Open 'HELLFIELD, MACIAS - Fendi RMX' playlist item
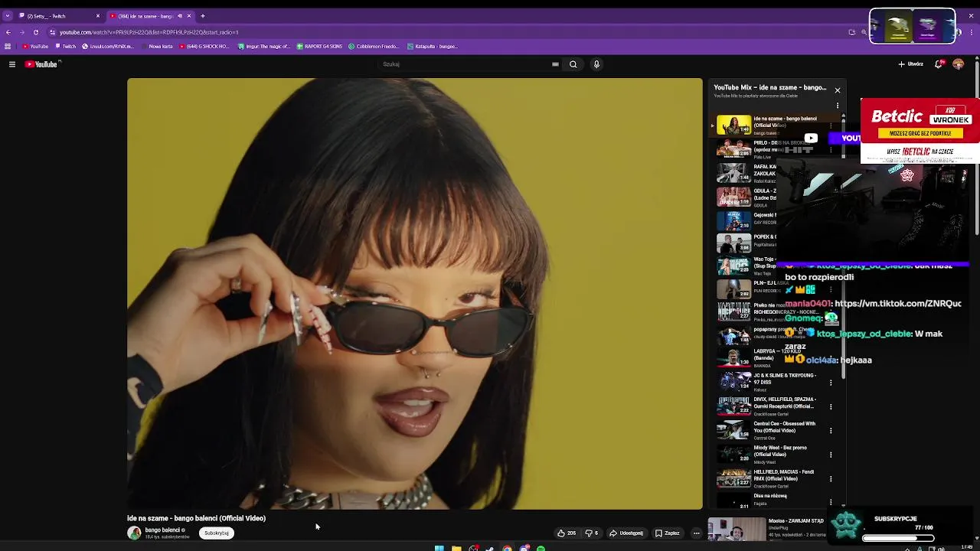The width and height of the screenshot is (980, 551). (773, 478)
